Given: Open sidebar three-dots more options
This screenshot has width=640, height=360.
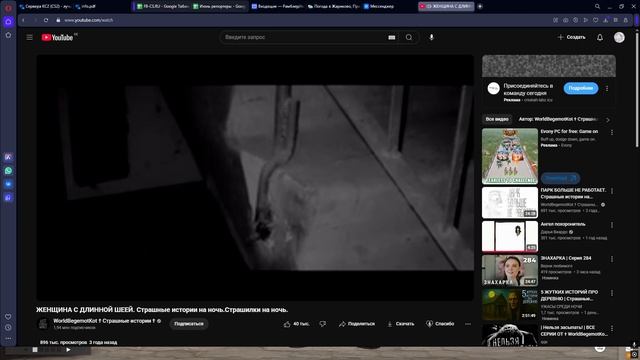Looking at the screenshot, I should click(8, 338).
